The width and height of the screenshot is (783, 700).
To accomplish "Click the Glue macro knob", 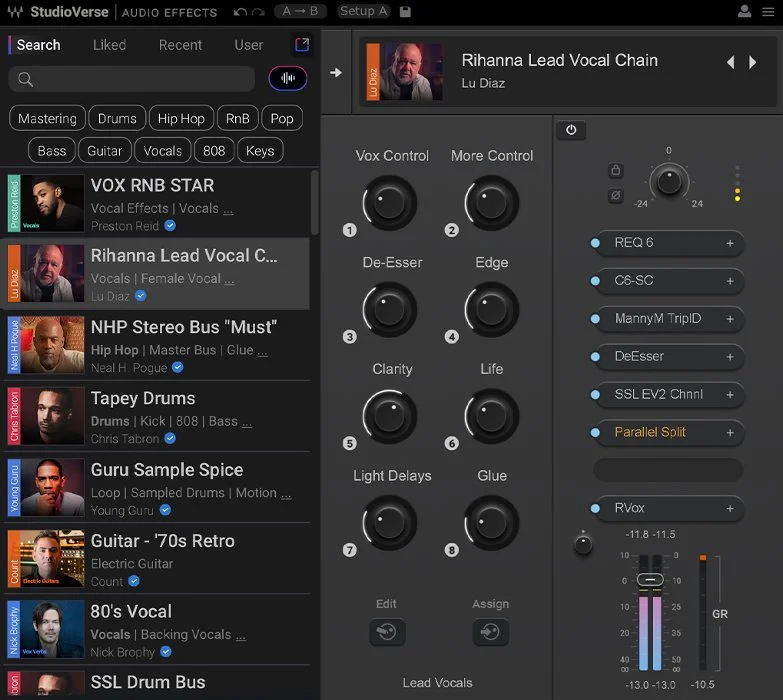I will (x=492, y=523).
